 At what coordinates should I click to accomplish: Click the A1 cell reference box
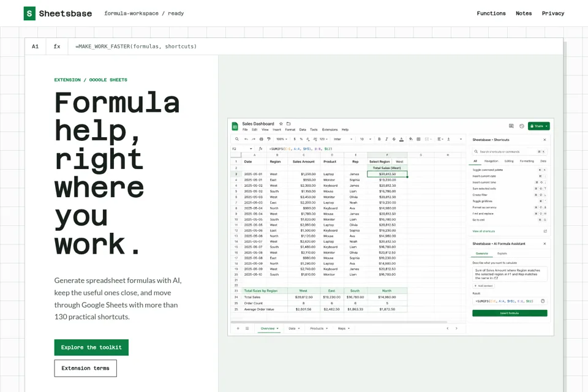36,47
